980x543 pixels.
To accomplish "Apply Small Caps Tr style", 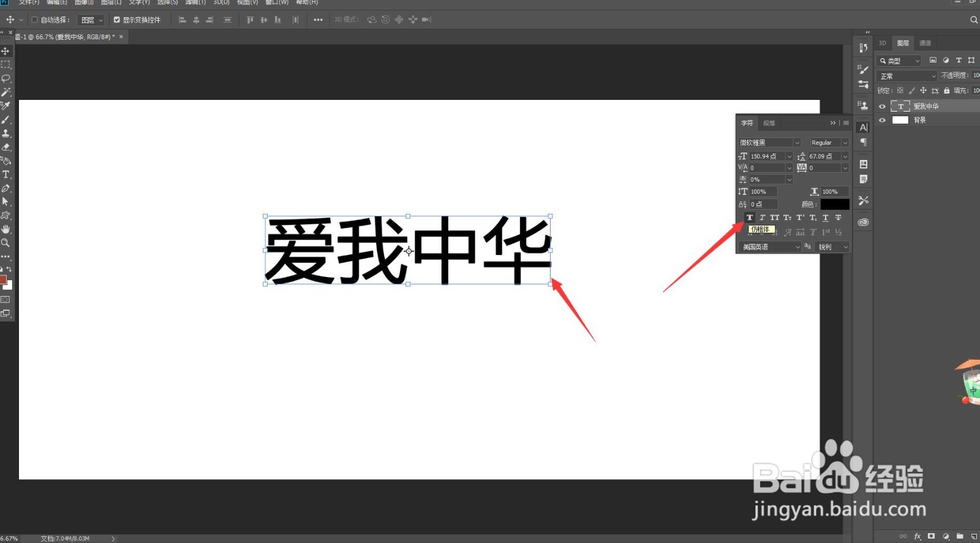I will click(788, 218).
